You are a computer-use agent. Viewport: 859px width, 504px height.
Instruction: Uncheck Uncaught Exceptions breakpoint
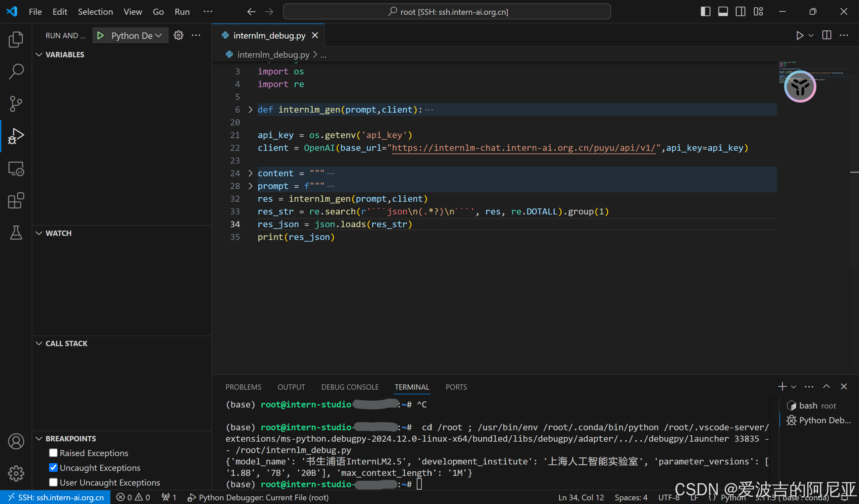click(53, 467)
